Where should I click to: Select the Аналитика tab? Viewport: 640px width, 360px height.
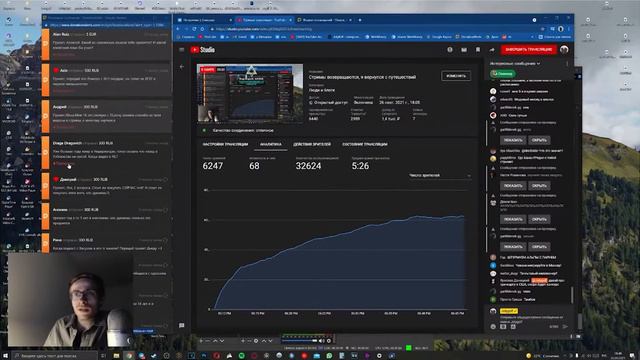(x=271, y=144)
